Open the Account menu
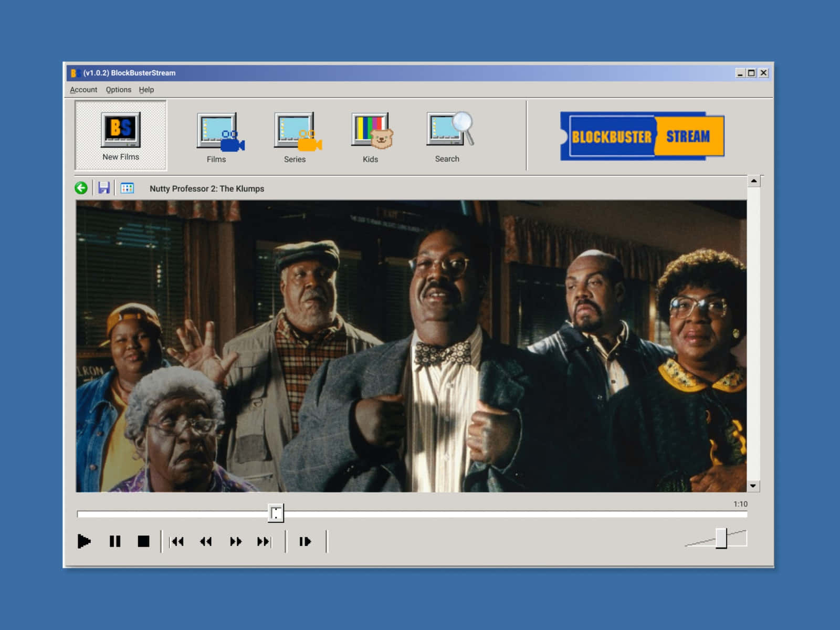Screen dimensions: 840x630 click(83, 90)
